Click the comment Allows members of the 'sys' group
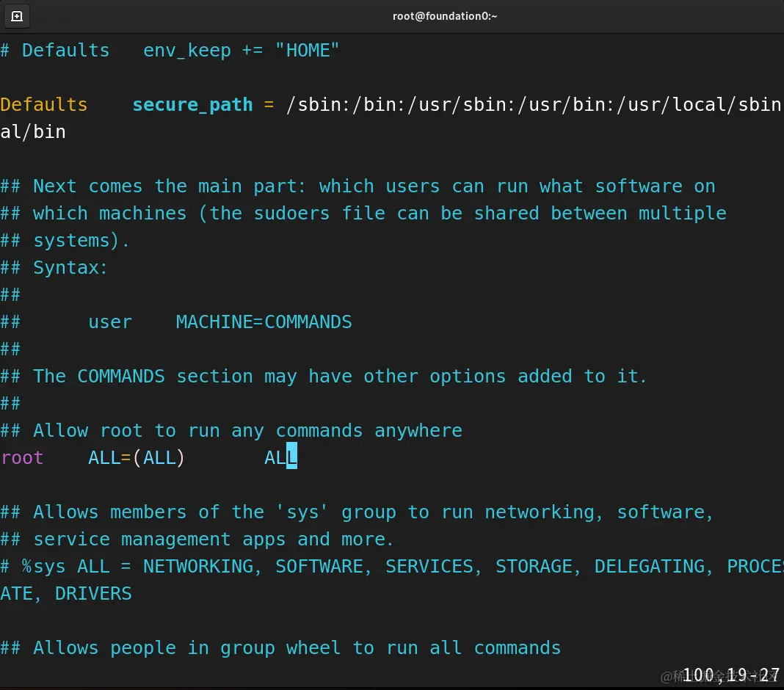This screenshot has width=784, height=690. click(357, 512)
